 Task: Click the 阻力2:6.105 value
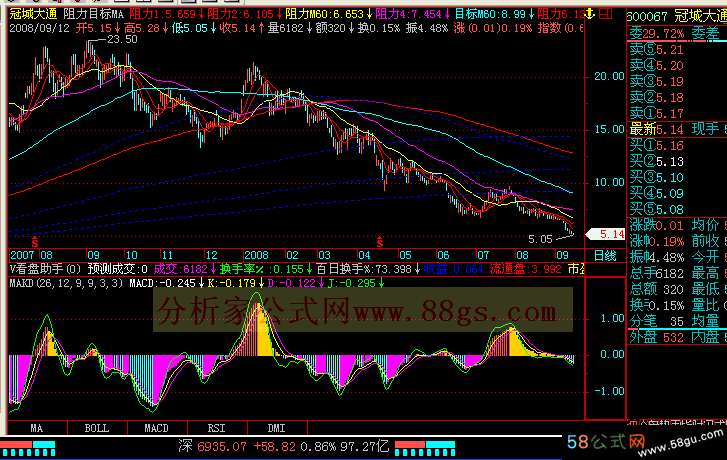tap(241, 14)
